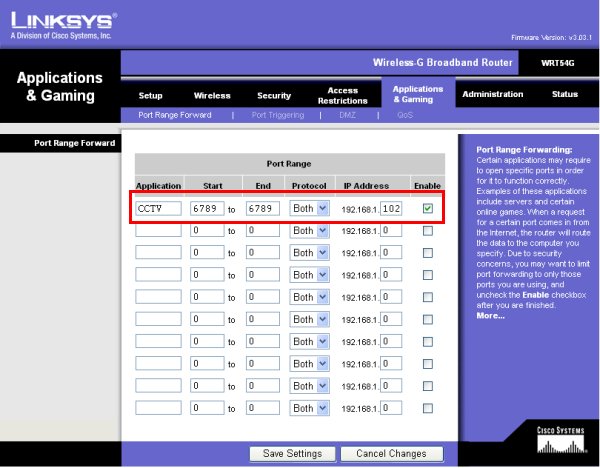600x468 pixels.
Task: Click the second row Application name field
Action: click(x=158, y=230)
